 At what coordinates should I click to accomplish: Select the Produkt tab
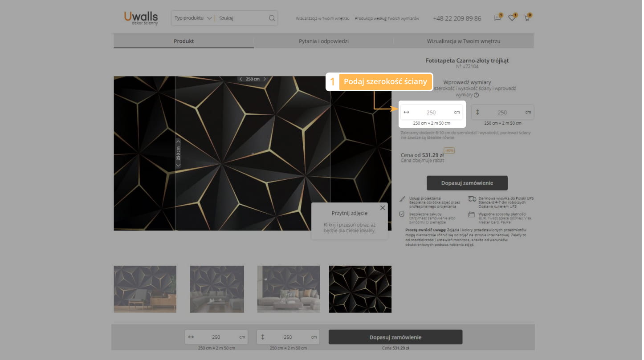coord(183,41)
